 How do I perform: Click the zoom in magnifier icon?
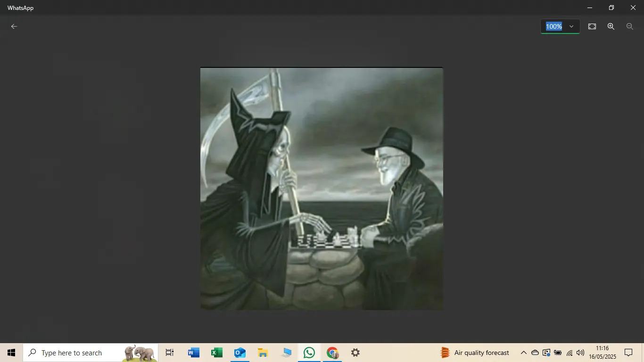click(611, 26)
